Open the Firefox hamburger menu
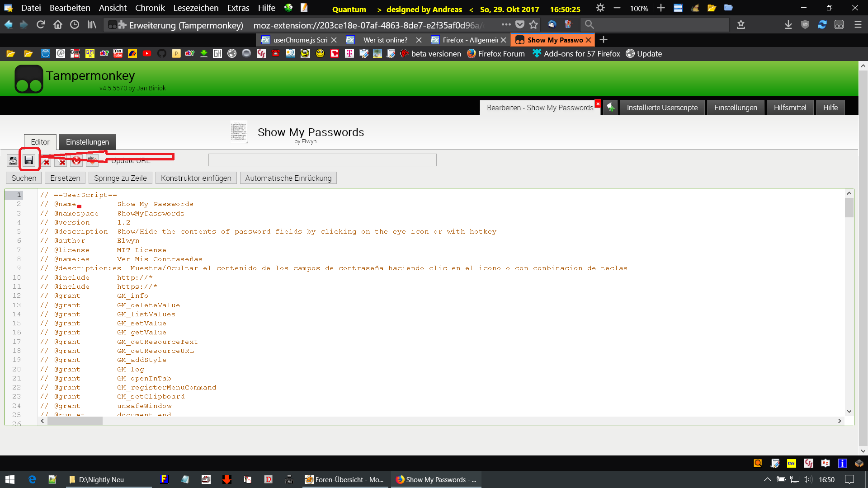868x488 pixels. [x=858, y=25]
